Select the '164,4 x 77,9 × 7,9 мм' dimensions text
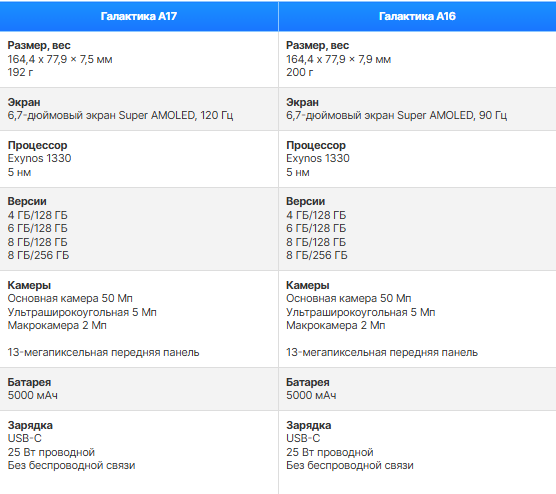556x494 pixels. 339,59
